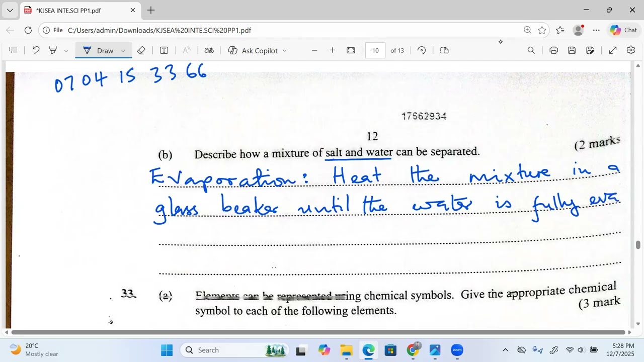The image size is (644, 362).
Task: Open the Edge profile menu
Action: pyautogui.click(x=578, y=30)
